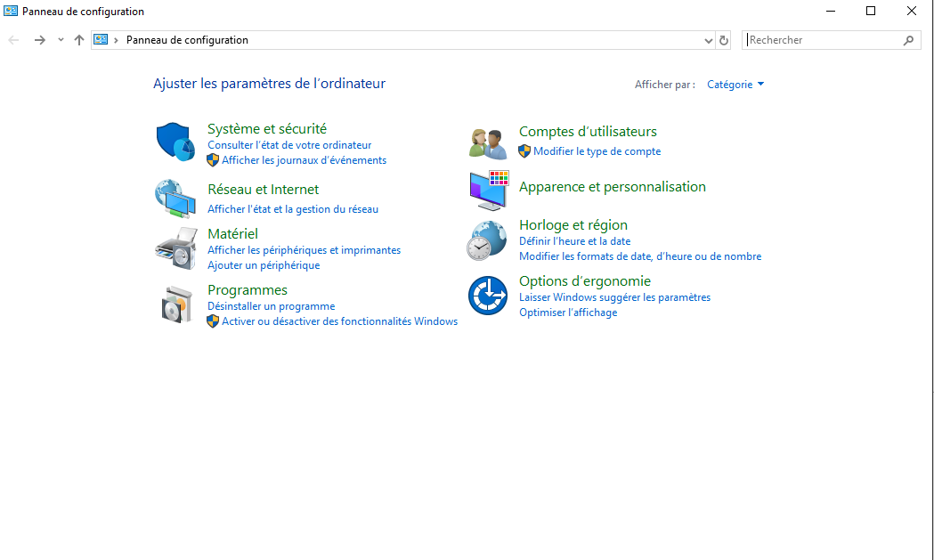The height and width of the screenshot is (560, 934).
Task: Open recent locations dropdown arrow
Action: tap(61, 40)
